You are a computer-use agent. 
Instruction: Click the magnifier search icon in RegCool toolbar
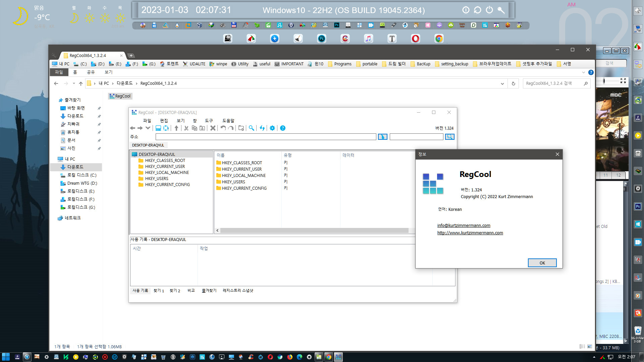point(251,128)
